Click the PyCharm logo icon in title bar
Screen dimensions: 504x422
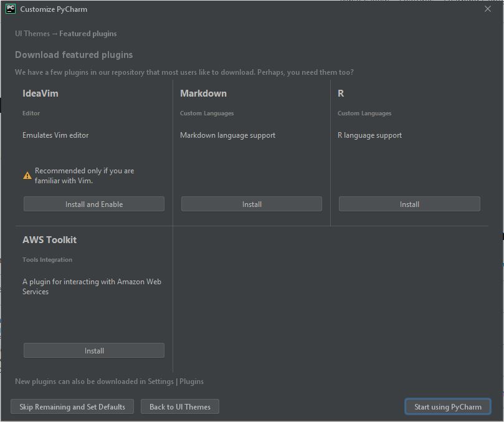tap(11, 9)
